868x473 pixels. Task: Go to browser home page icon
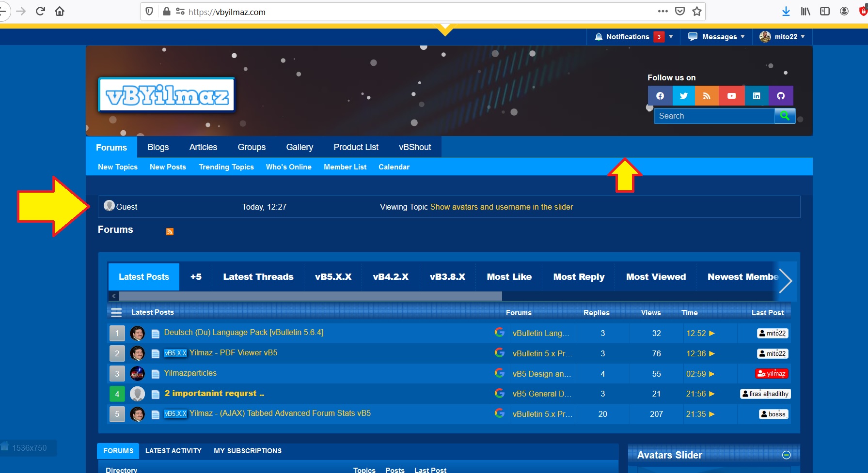point(60,11)
